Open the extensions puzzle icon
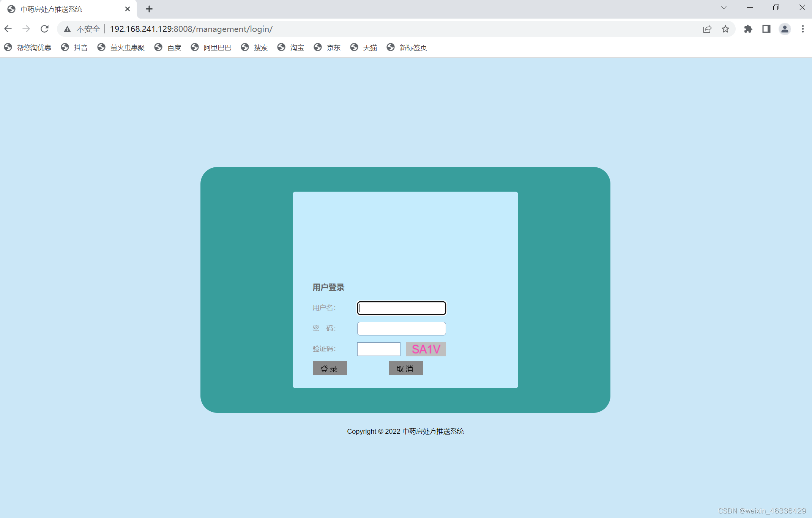Viewport: 812px width, 518px height. [748, 29]
